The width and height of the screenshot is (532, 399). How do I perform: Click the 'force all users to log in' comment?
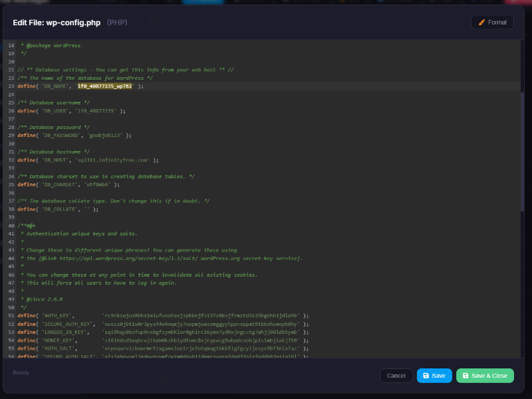click(x=98, y=283)
